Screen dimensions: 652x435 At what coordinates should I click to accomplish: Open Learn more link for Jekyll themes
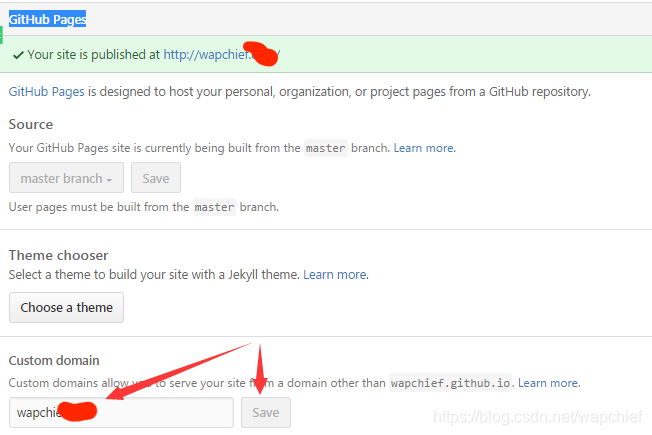(334, 274)
